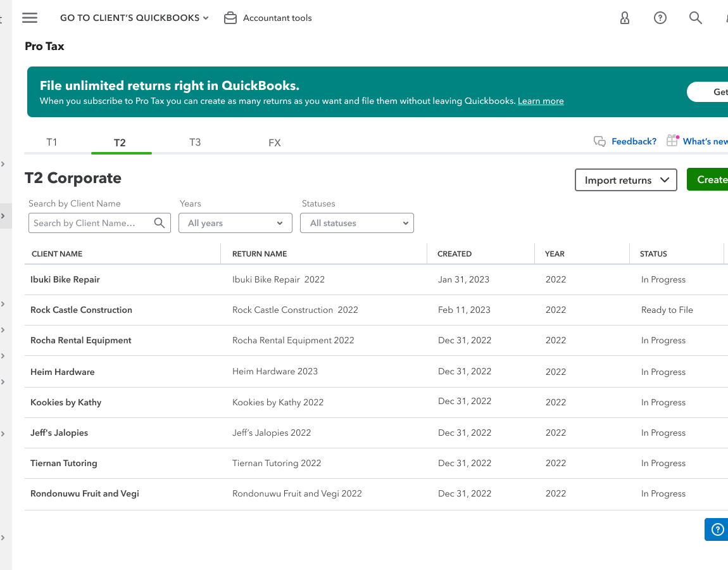Open return Tiernan Tutoring 2022
Image resolution: width=728 pixels, height=570 pixels.
pos(277,463)
